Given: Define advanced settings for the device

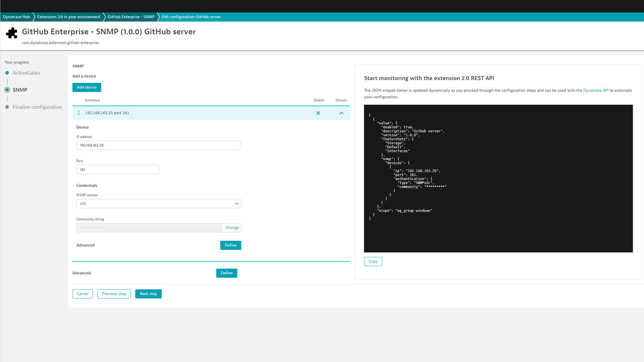Looking at the screenshot, I should tap(231, 245).
